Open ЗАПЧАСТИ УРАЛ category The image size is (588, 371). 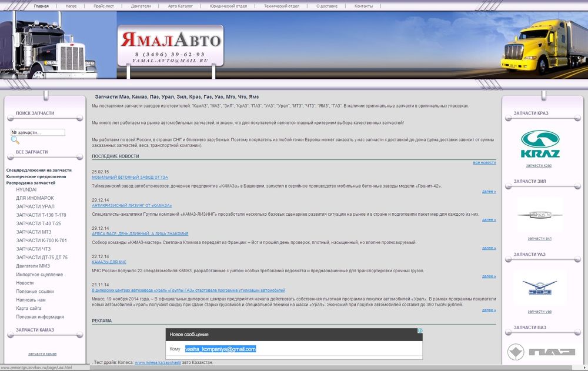pos(35,207)
